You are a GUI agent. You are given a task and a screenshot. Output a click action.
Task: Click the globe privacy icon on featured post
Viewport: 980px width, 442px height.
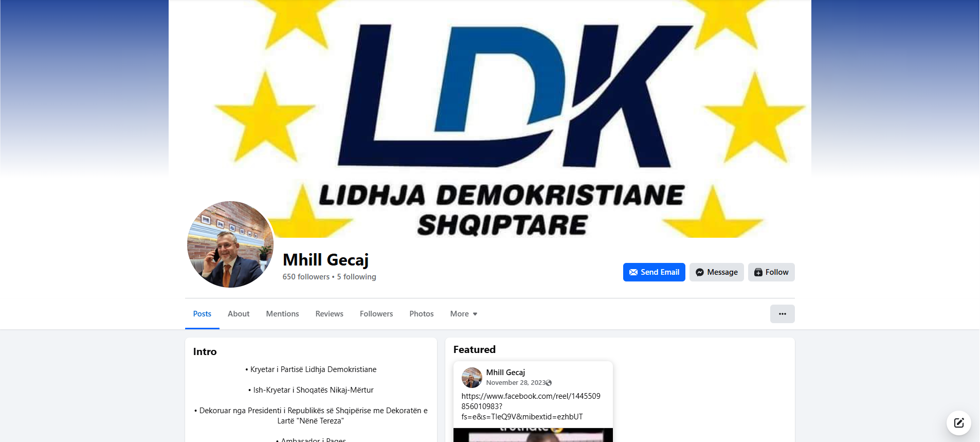tap(549, 383)
